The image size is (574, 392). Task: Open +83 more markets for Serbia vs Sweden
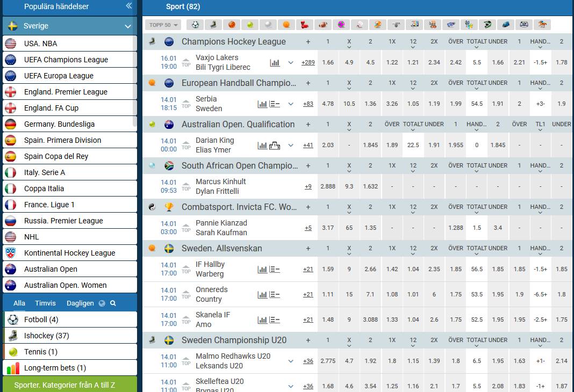[x=308, y=104]
